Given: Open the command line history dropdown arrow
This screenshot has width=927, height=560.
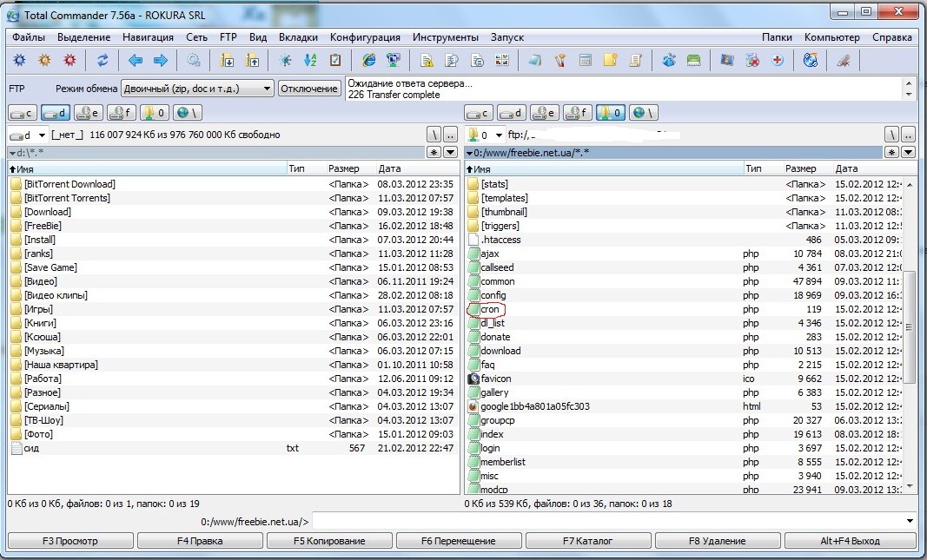Looking at the screenshot, I should pos(910,521).
